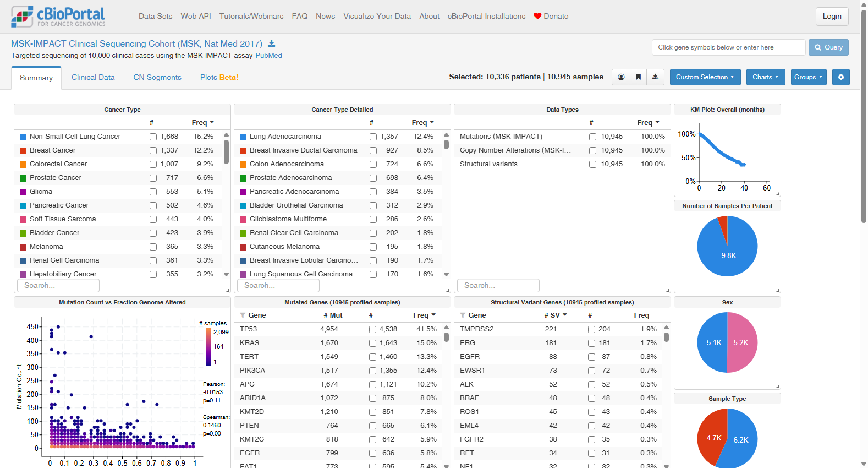The height and width of the screenshot is (468, 868).
Task: Click the Login button
Action: click(832, 17)
